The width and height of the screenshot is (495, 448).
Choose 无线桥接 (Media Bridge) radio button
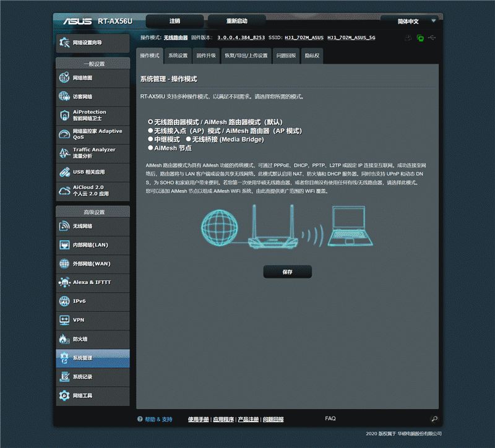(x=189, y=139)
